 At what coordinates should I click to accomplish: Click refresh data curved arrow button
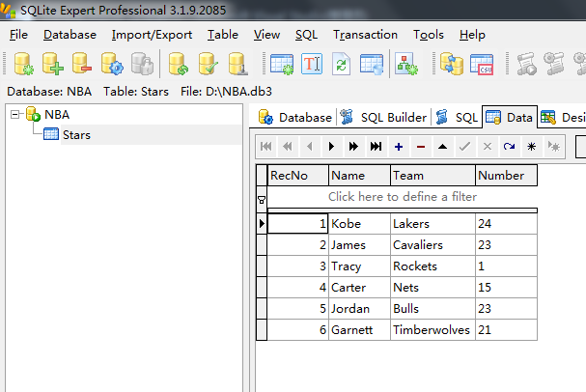[x=509, y=147]
